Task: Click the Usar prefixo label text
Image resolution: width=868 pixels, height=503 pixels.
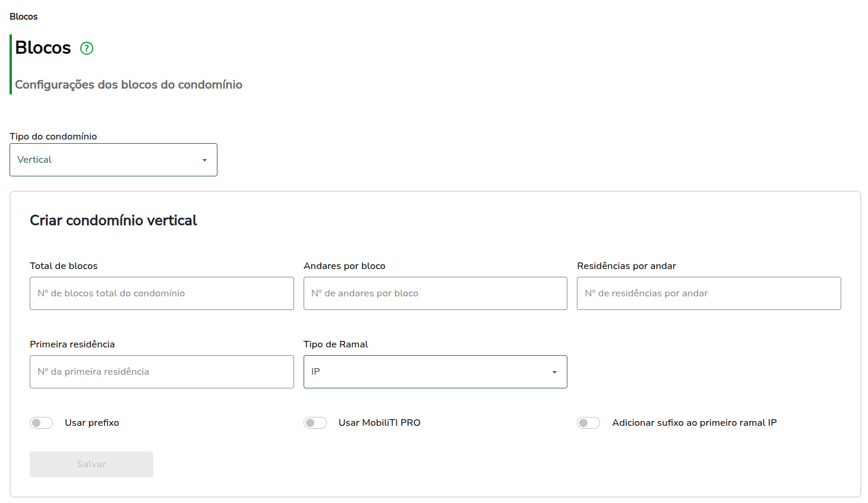Action: (92, 423)
